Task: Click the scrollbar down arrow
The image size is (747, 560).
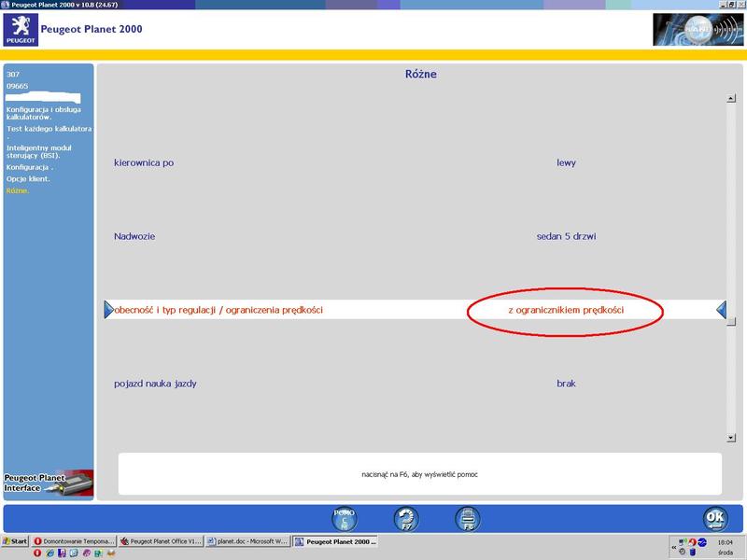Action: pyautogui.click(x=732, y=437)
